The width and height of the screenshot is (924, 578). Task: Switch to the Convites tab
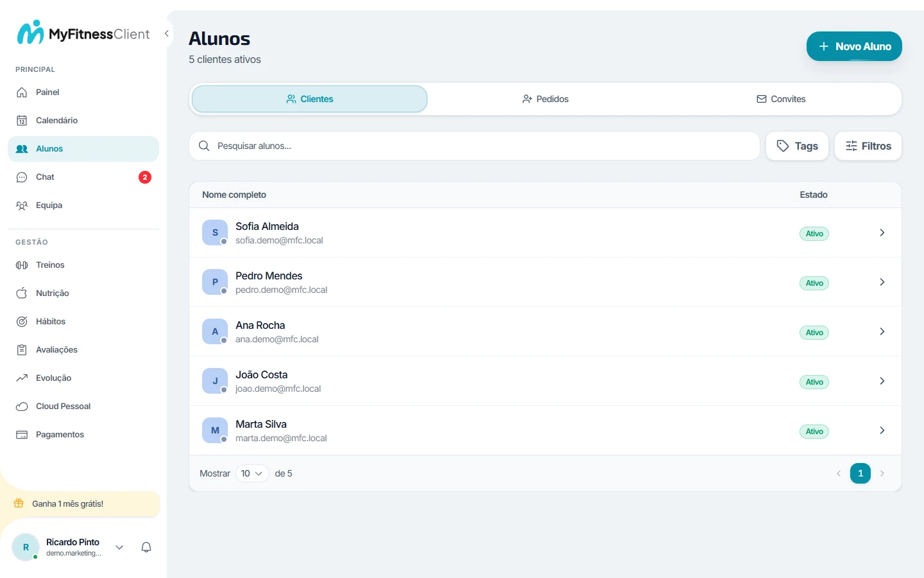pyautogui.click(x=781, y=99)
